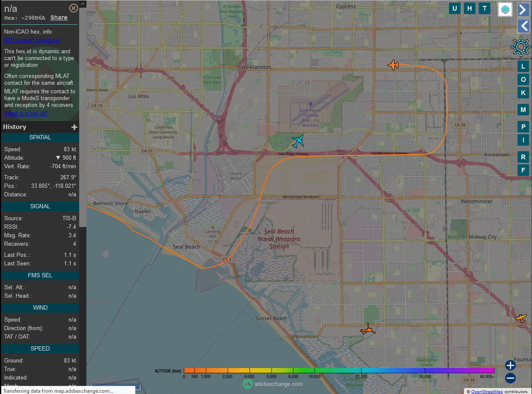Toggle the I map option

click(523, 140)
